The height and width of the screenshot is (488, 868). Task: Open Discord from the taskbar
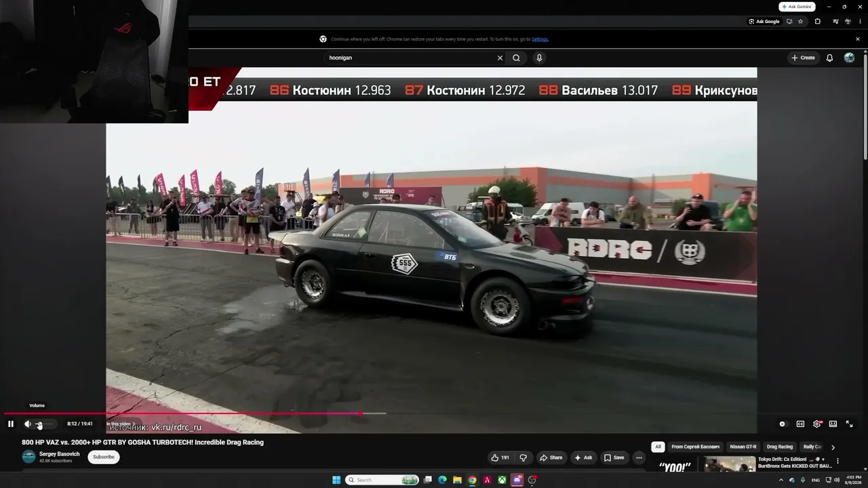(517, 480)
